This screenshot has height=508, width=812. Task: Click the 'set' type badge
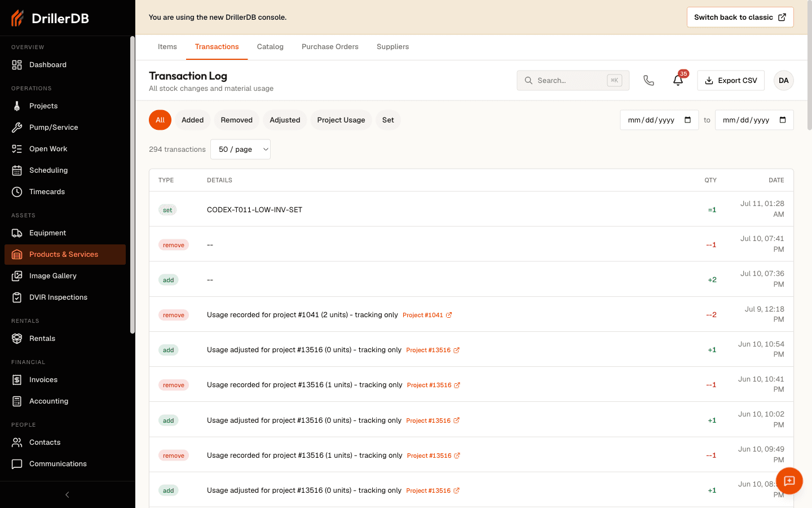pos(167,210)
